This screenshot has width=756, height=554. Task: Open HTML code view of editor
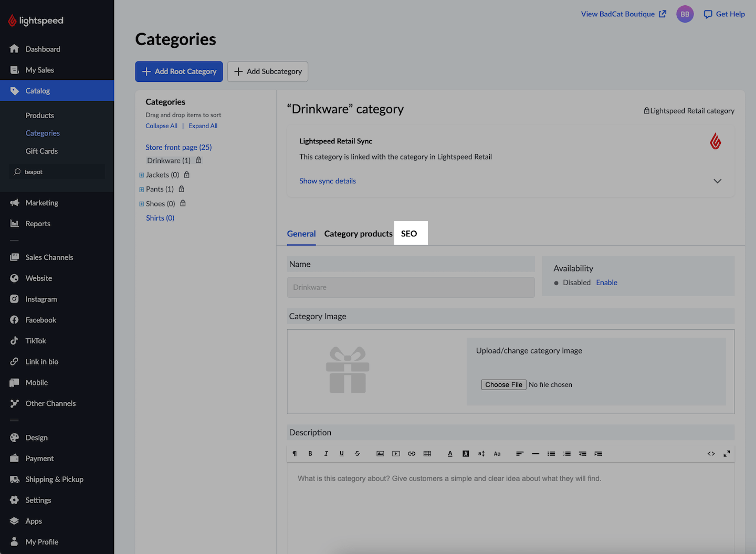[711, 454]
